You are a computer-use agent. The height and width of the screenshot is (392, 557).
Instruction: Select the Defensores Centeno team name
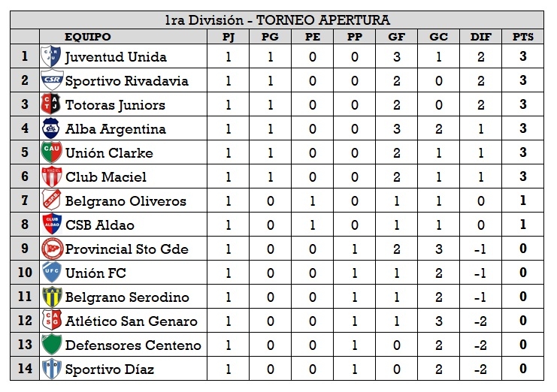pyautogui.click(x=133, y=345)
